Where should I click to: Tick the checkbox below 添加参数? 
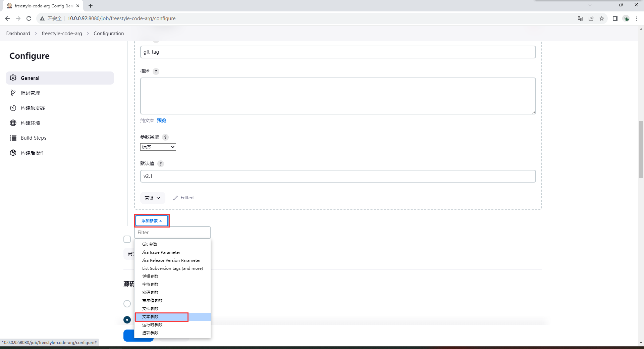tap(127, 239)
